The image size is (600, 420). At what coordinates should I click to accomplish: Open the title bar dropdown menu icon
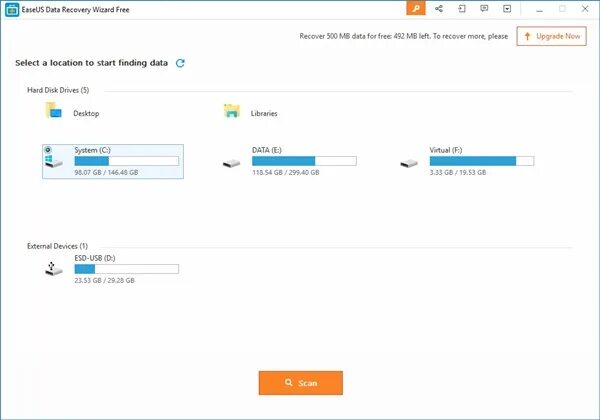click(x=507, y=9)
